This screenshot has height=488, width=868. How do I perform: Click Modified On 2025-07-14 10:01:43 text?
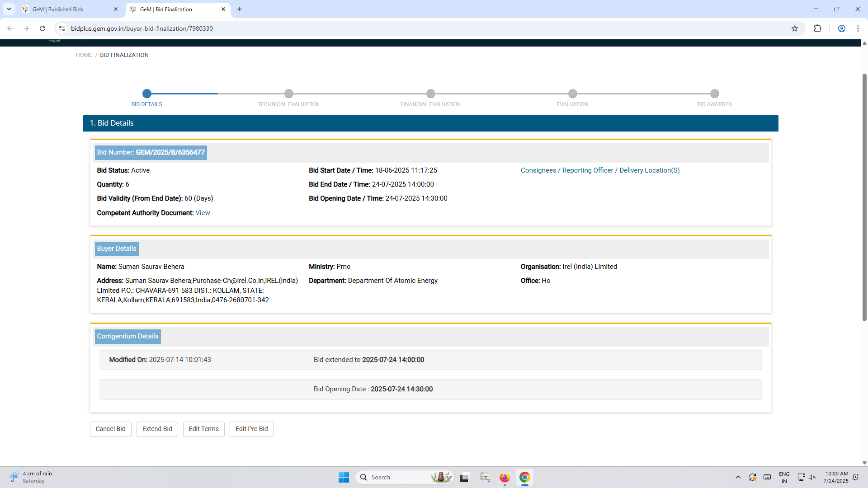(x=160, y=360)
